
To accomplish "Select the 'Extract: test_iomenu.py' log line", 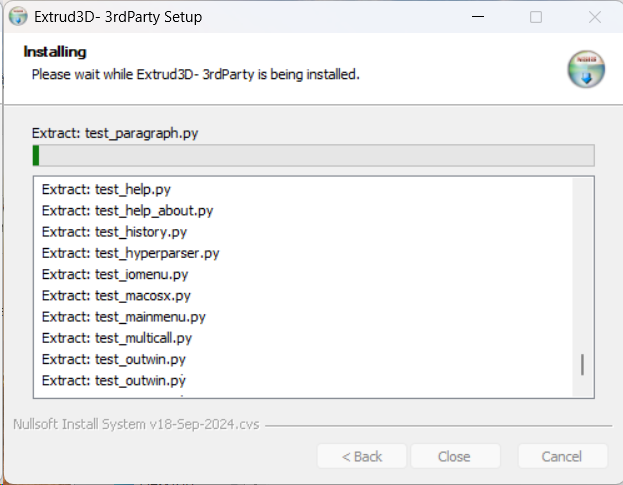I will coord(115,274).
